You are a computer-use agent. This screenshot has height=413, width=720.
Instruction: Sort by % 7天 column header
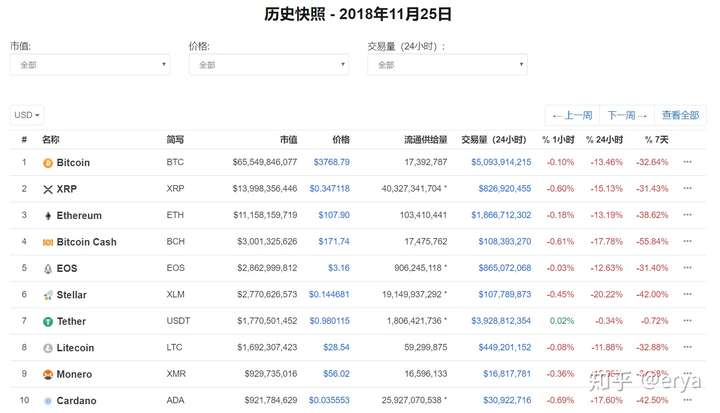(x=656, y=140)
